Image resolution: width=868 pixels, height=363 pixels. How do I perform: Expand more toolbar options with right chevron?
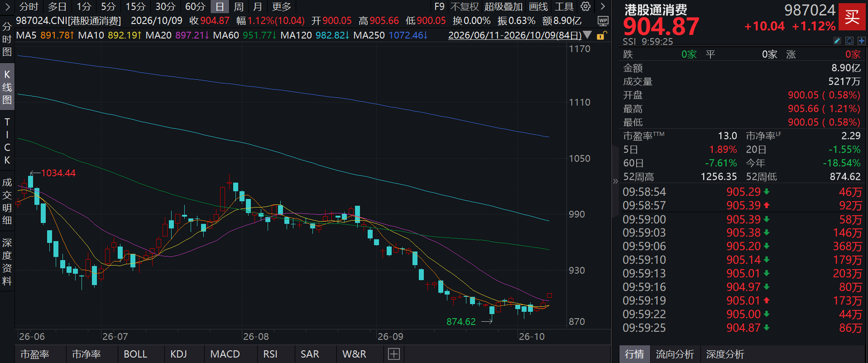pos(603,6)
